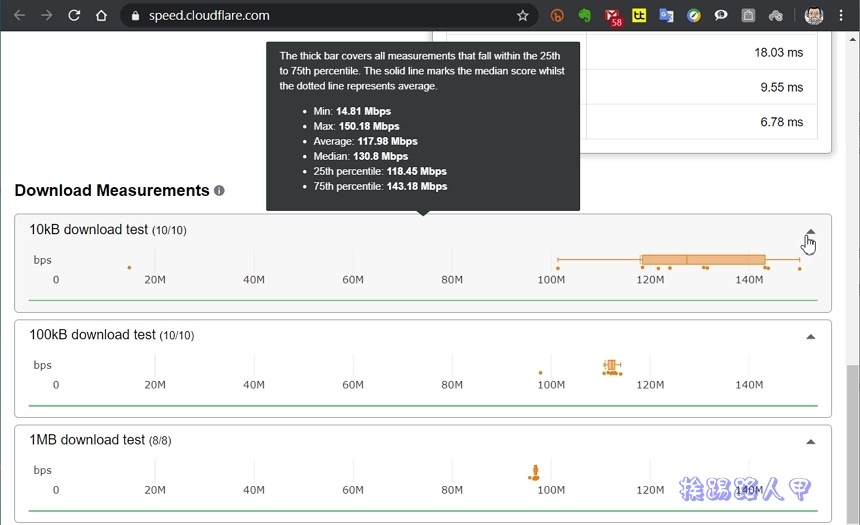Screen dimensions: 860x525
Task: Click the 'Min: 14.81 Mbps' tooltip line
Action: (352, 111)
